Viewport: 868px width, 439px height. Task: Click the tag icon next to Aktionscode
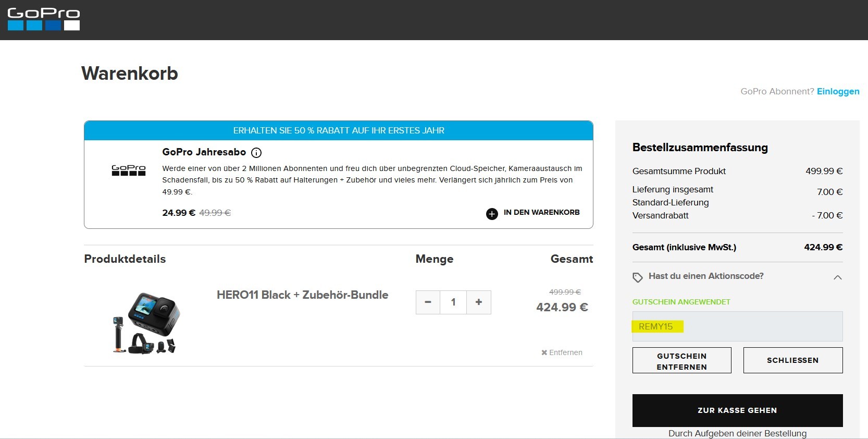[638, 277]
